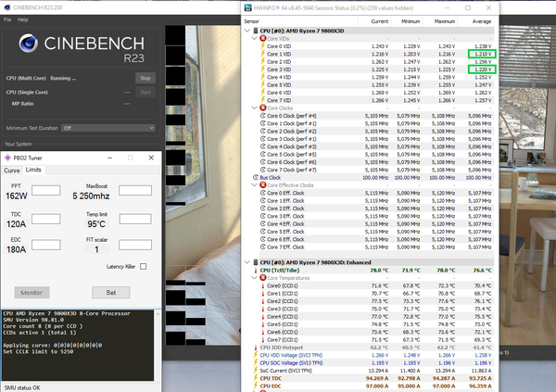
Task: Click the CPU SOC Voltage bolt icon
Action: (256, 363)
